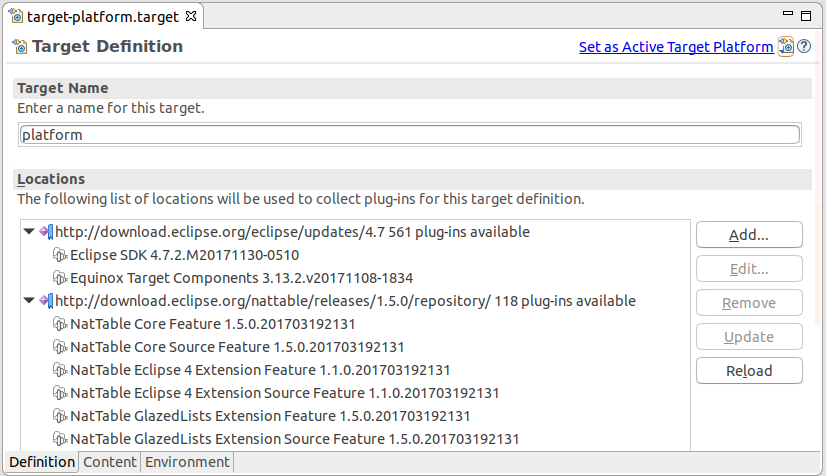Click the Target Name input field
The height and width of the screenshot is (476, 826).
pyautogui.click(x=410, y=135)
